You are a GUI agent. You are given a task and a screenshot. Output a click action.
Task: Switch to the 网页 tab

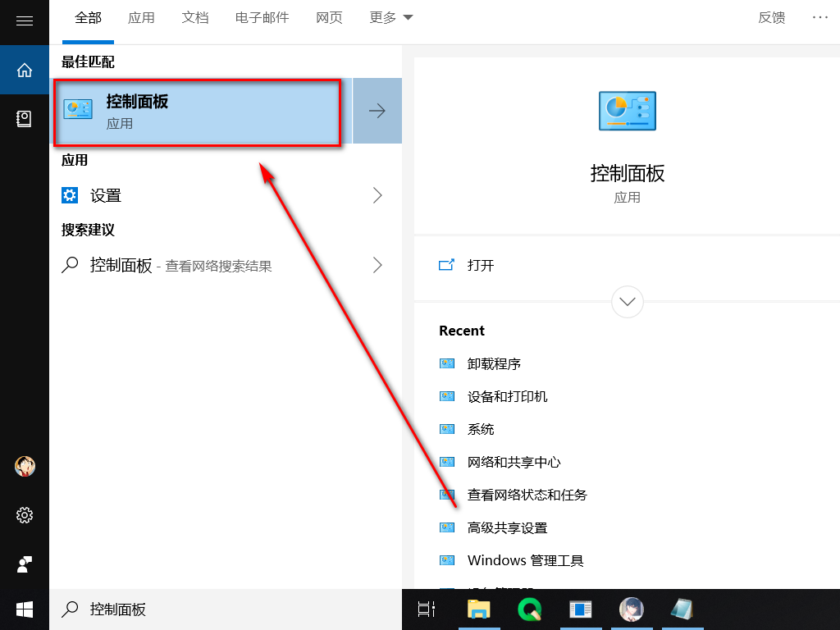pos(329,17)
